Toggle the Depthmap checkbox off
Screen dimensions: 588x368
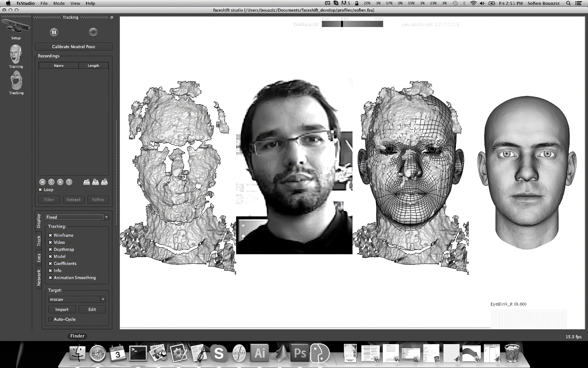[x=51, y=249]
